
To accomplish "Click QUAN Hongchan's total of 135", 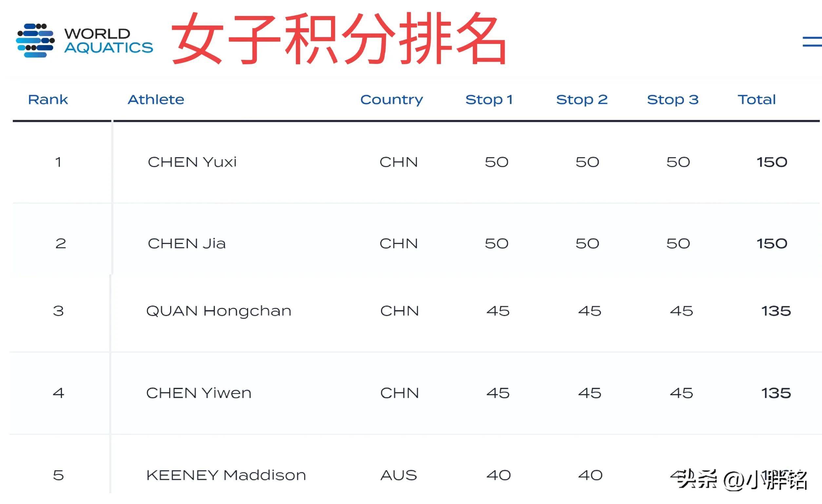I will pyautogui.click(x=776, y=311).
